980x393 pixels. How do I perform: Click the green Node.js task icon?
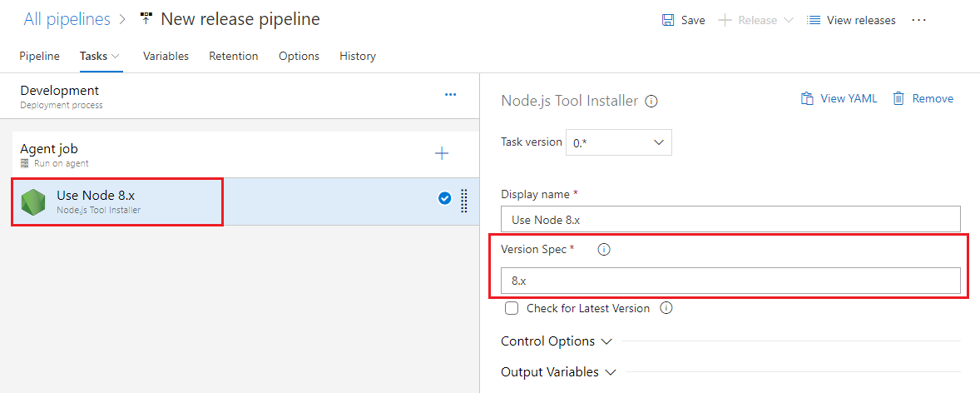(x=33, y=201)
